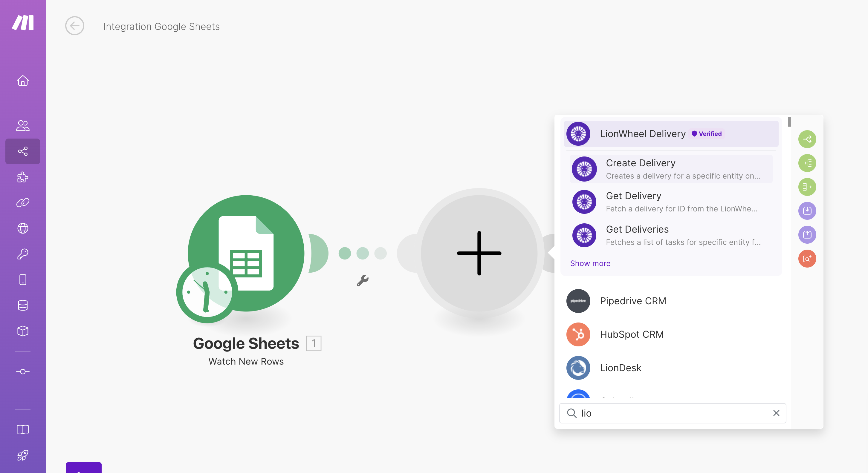Click the app search field
This screenshot has height=473, width=868.
[x=673, y=413]
